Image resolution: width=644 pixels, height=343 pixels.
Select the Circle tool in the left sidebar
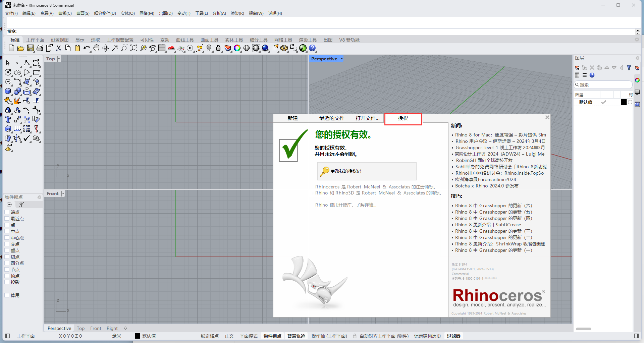(x=8, y=72)
